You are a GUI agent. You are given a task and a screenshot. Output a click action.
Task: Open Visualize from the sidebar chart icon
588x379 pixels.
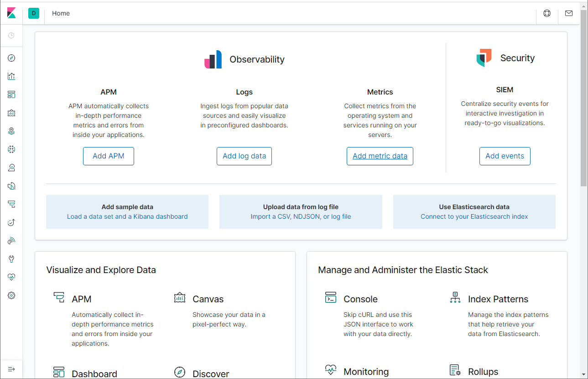point(11,76)
